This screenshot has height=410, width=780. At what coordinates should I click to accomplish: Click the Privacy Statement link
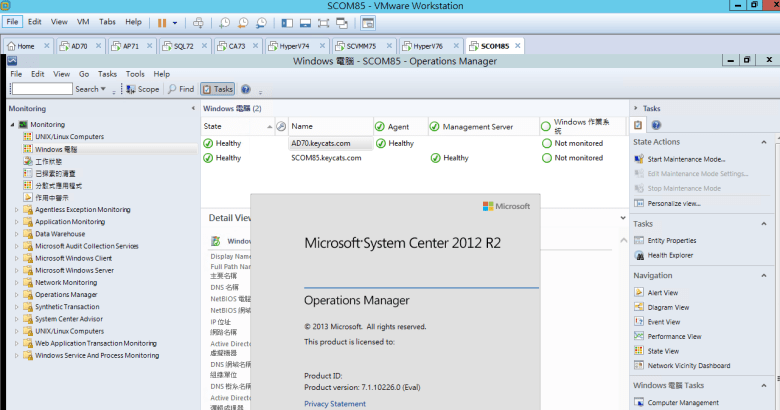tap(335, 403)
